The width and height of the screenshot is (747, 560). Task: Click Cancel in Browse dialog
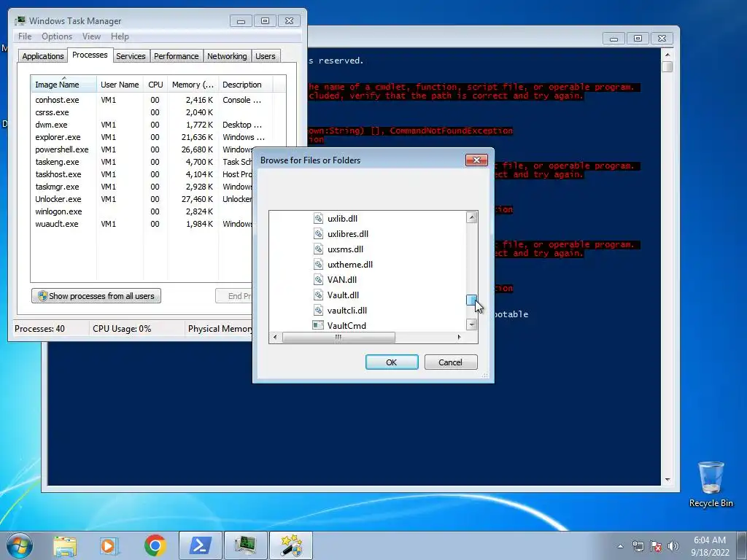tap(451, 362)
